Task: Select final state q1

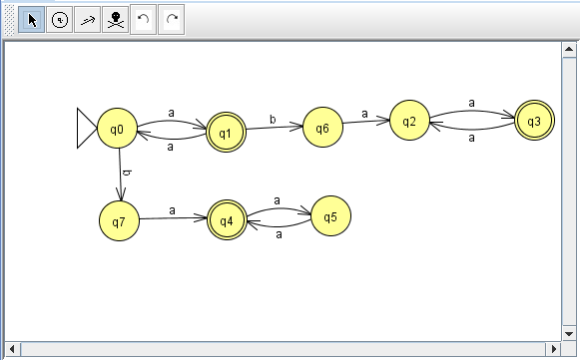Action: [x=226, y=132]
